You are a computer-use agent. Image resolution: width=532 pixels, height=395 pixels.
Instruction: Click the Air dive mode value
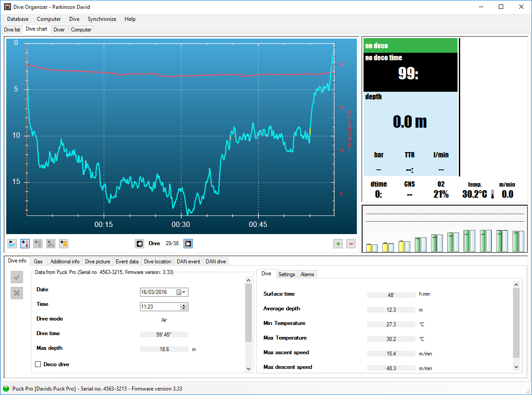tap(164, 320)
